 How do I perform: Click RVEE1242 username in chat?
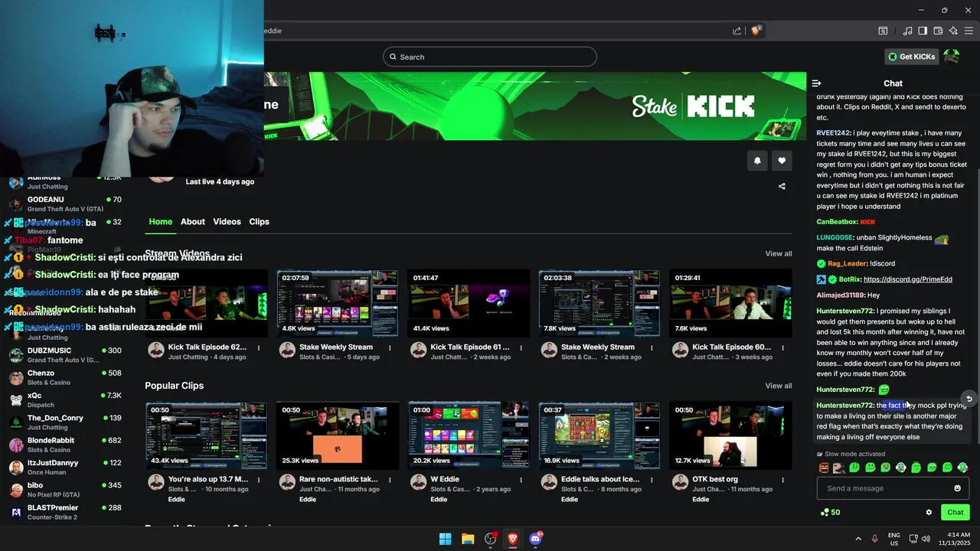click(x=834, y=133)
